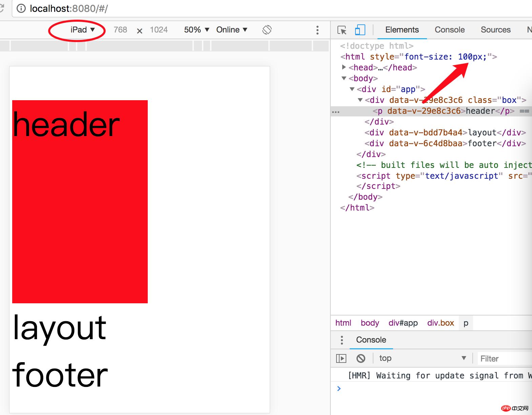532x415 pixels.
Task: Expand the head element node
Action: tap(344, 67)
